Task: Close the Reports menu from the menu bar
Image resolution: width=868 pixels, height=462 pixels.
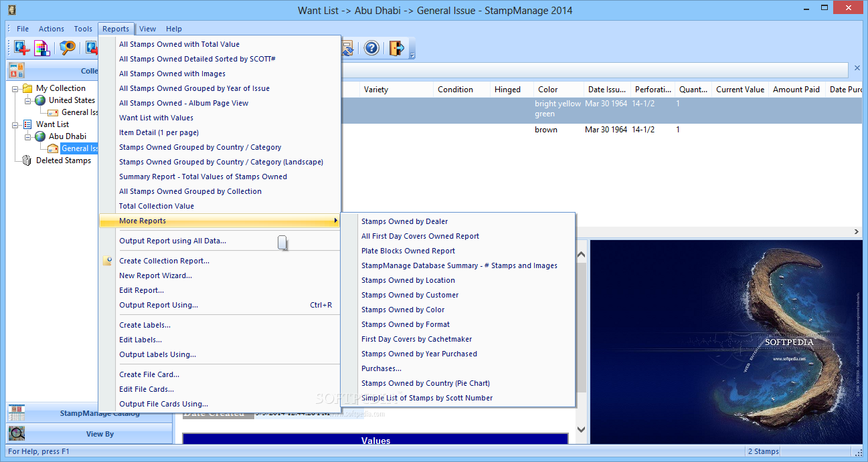Action: tap(116, 29)
